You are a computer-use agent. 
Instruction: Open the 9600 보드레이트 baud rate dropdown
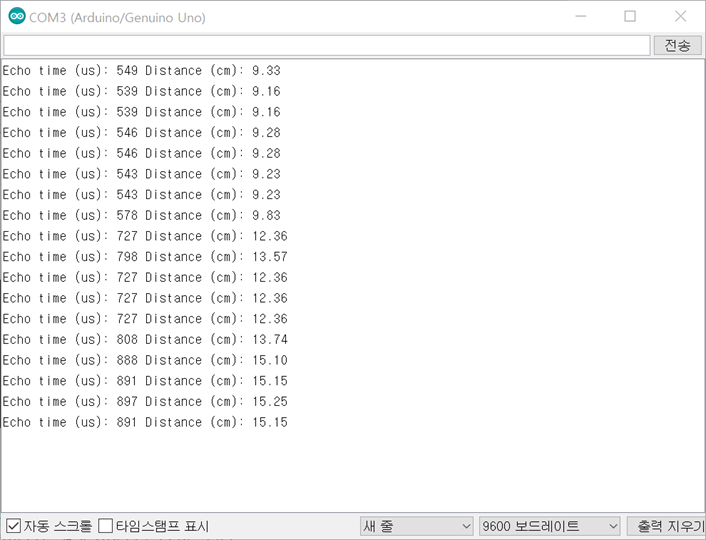click(549, 526)
